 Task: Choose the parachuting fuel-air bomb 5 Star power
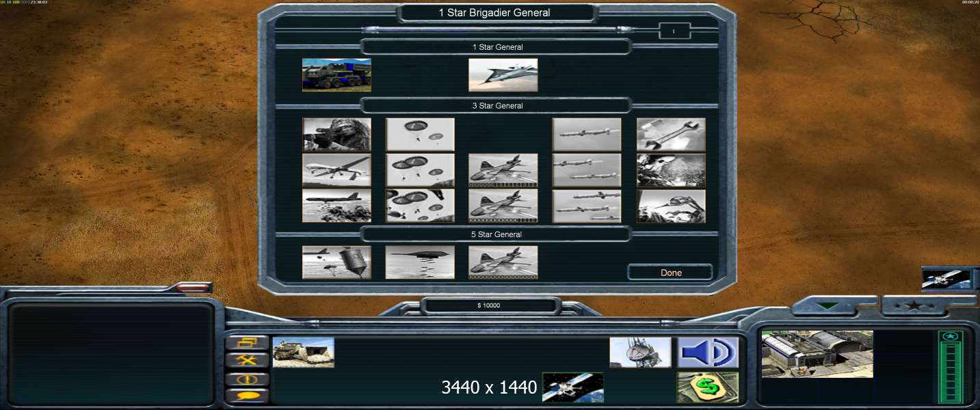pyautogui.click(x=336, y=262)
